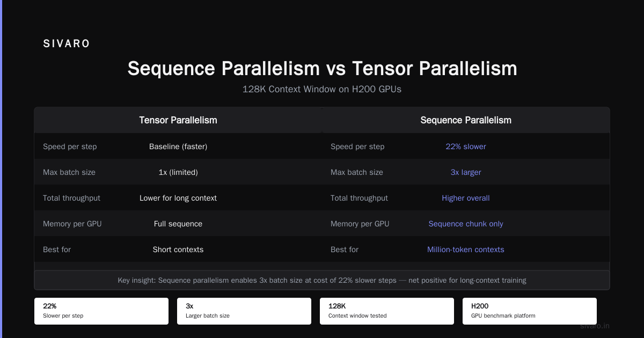
Task: Click the Baseline (faster) value
Action: pos(178,146)
